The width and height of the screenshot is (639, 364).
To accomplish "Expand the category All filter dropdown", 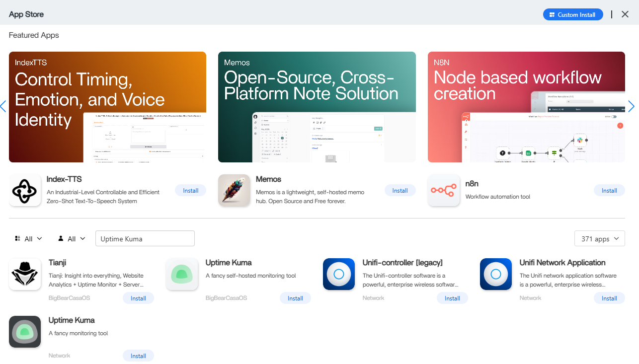I will [29, 239].
